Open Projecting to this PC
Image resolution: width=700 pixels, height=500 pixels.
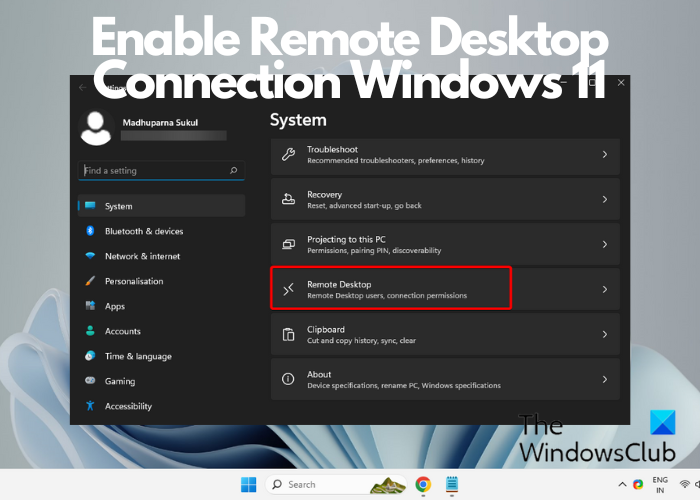tap(445, 244)
